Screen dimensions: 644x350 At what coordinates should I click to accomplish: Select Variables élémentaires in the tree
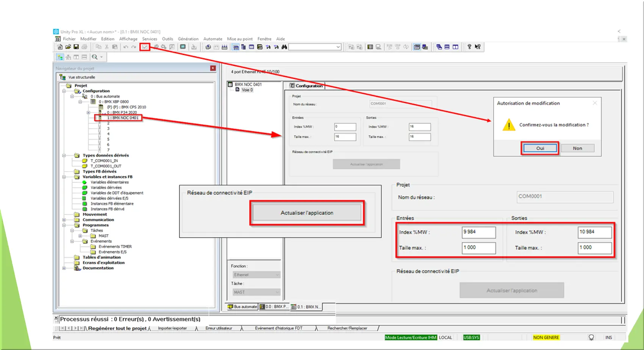(x=109, y=182)
